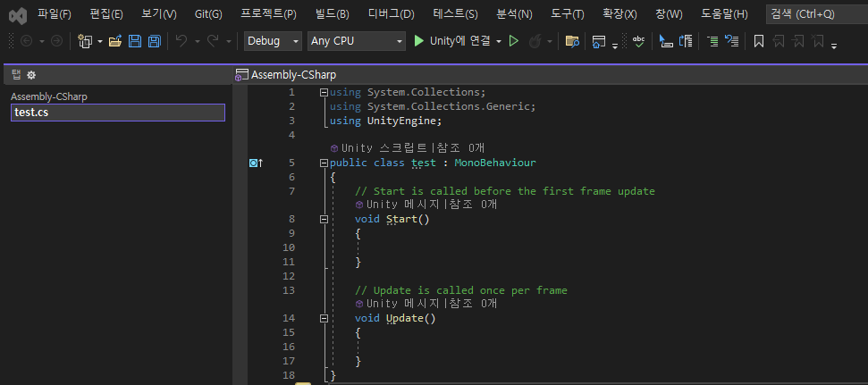The width and height of the screenshot is (868, 385).
Task: Open the 프로젝트(P) menu
Action: pos(268,14)
